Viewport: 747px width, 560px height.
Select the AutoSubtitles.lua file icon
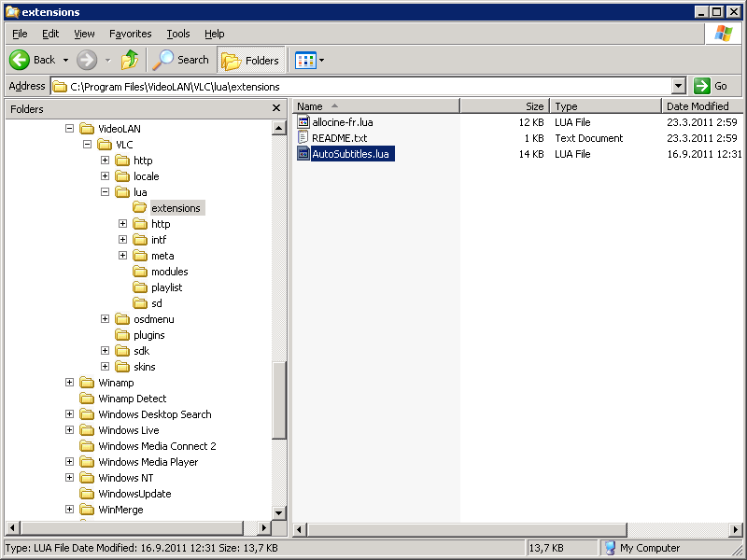click(303, 153)
